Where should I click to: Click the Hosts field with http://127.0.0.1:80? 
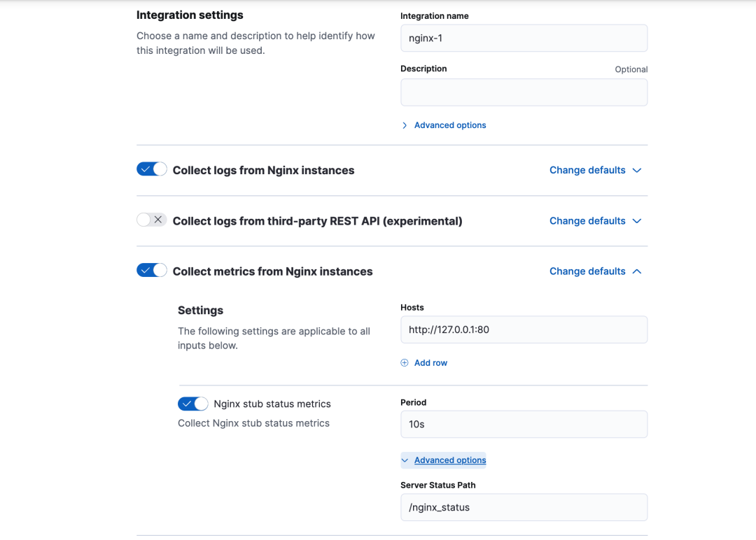pos(524,329)
